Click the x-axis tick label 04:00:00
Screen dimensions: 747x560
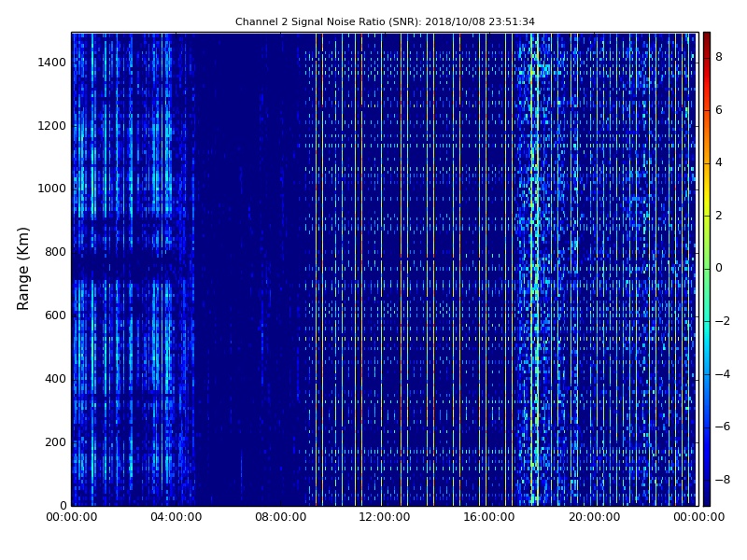click(176, 517)
